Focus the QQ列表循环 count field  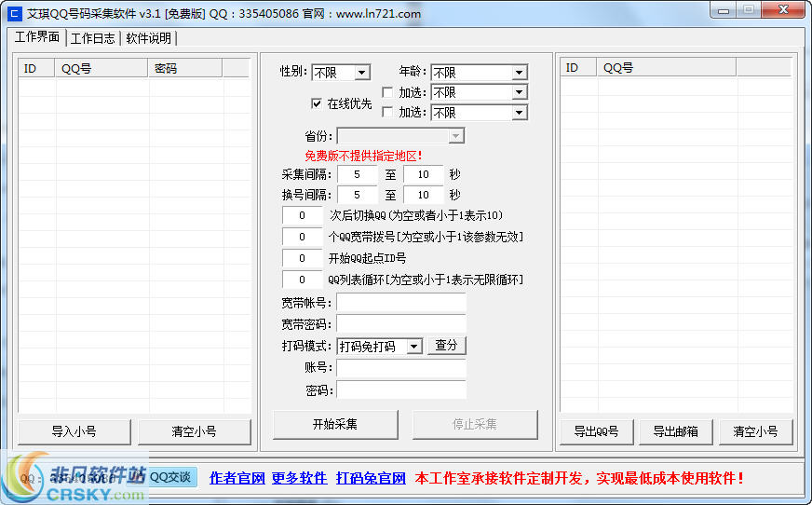click(x=302, y=280)
